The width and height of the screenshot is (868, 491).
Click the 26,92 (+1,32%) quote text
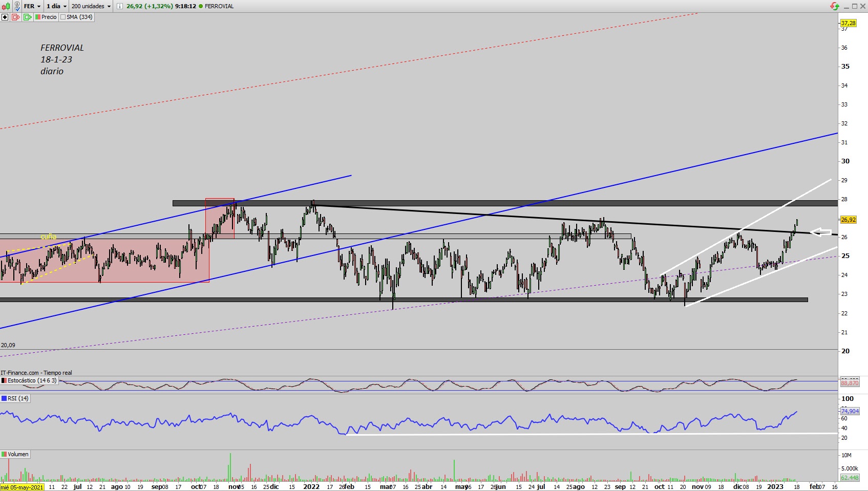[150, 6]
